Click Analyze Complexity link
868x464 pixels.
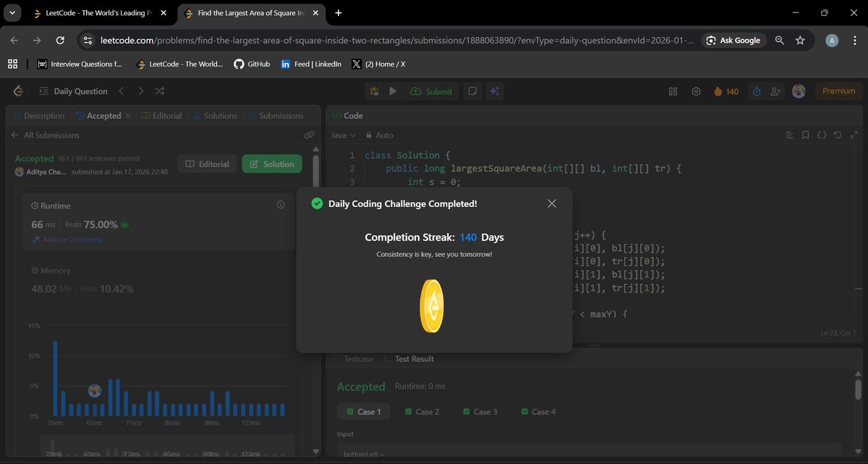point(67,240)
